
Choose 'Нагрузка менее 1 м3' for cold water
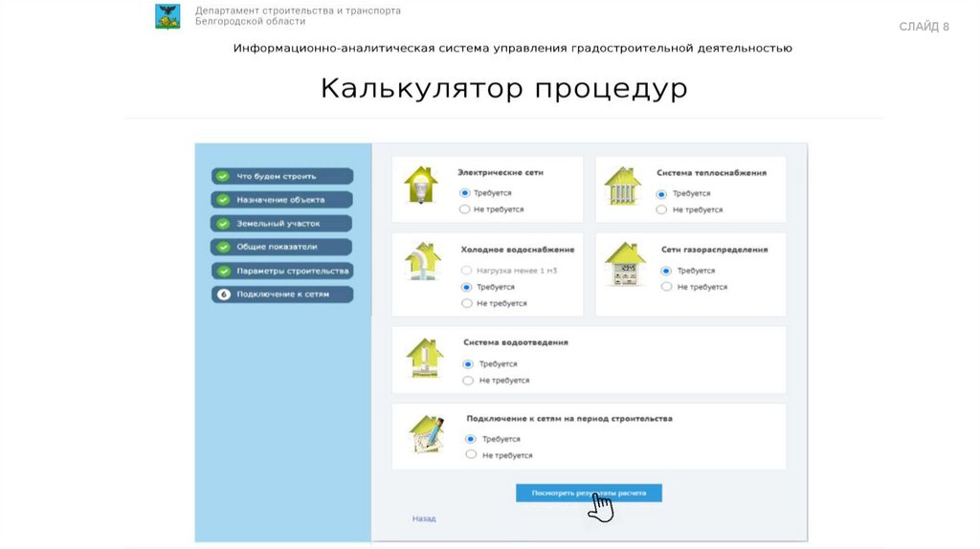click(467, 271)
